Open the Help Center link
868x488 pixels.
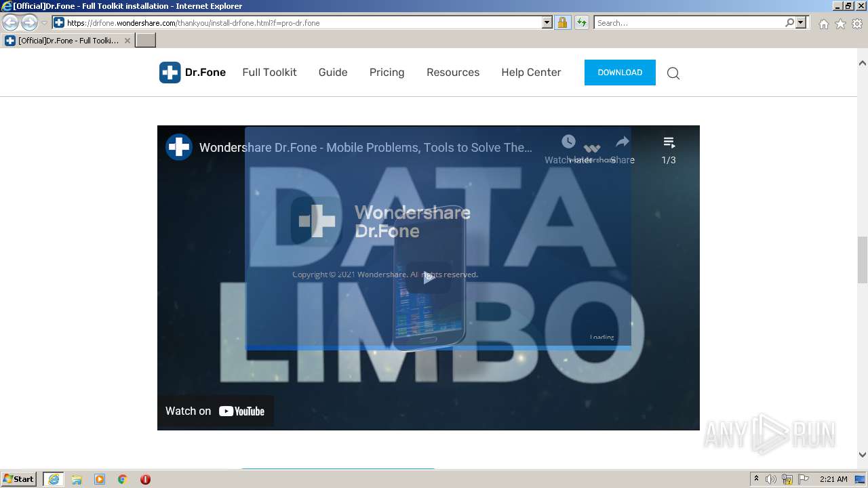point(531,73)
